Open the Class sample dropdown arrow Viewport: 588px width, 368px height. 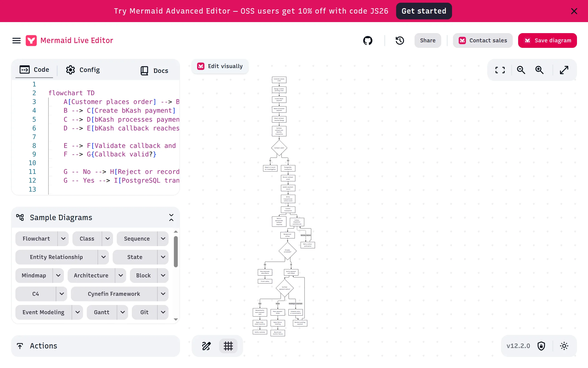107,239
